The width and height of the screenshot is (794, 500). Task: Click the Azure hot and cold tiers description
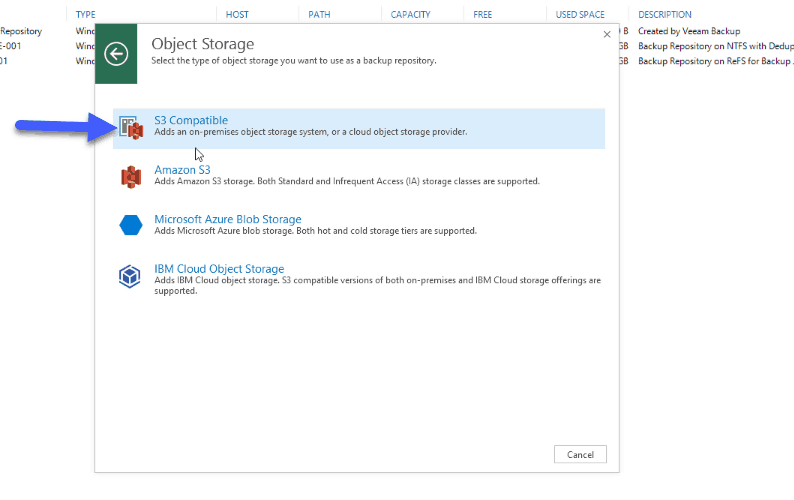pyautogui.click(x=315, y=231)
